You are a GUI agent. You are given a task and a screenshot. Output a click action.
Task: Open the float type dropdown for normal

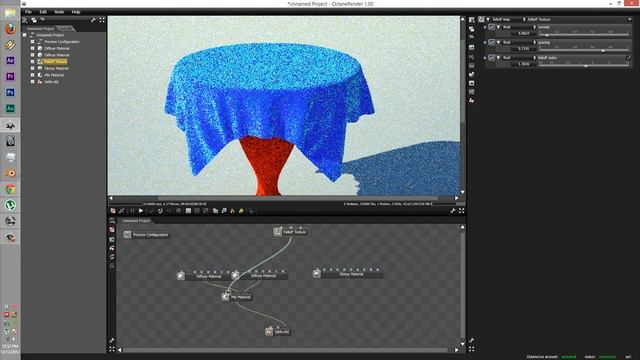[519, 27]
